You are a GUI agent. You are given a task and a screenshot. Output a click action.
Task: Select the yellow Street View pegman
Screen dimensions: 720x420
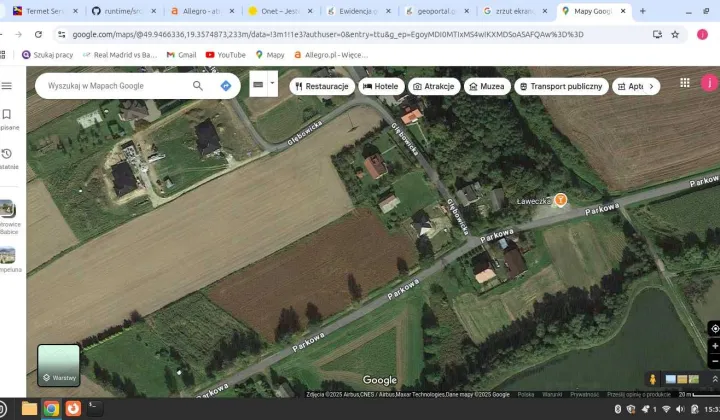click(x=652, y=379)
